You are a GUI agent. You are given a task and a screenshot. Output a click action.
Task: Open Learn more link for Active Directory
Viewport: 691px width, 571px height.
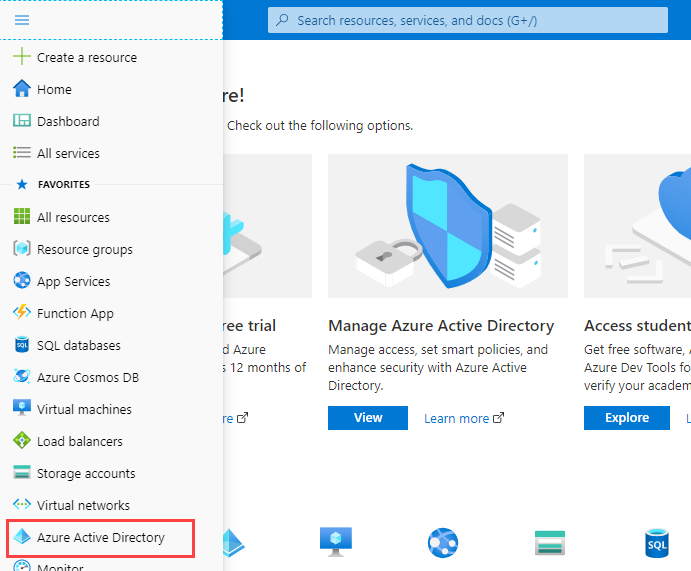pyautogui.click(x=464, y=418)
